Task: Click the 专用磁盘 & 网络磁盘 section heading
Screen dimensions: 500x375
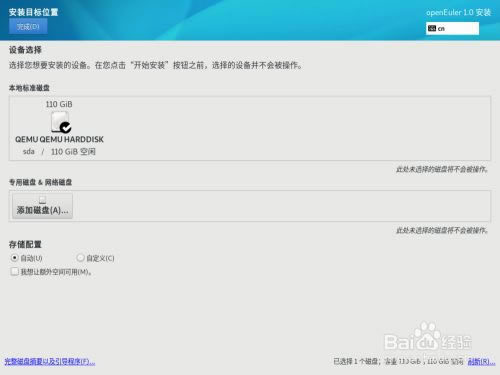Action: [x=40, y=182]
